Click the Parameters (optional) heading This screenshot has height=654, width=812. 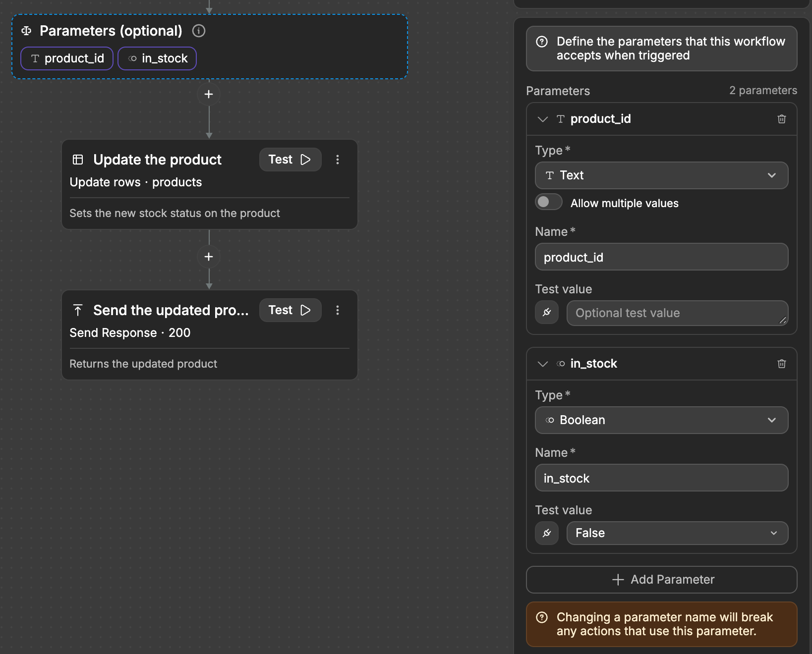[x=111, y=31]
